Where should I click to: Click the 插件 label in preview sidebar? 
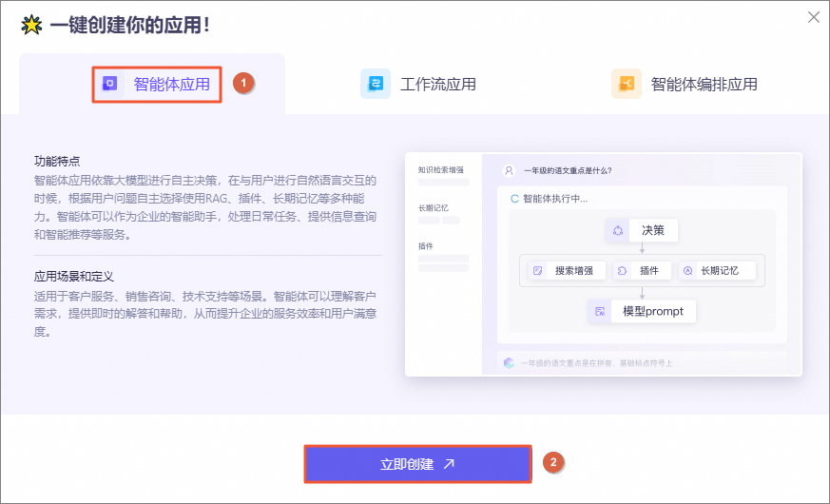click(x=426, y=246)
